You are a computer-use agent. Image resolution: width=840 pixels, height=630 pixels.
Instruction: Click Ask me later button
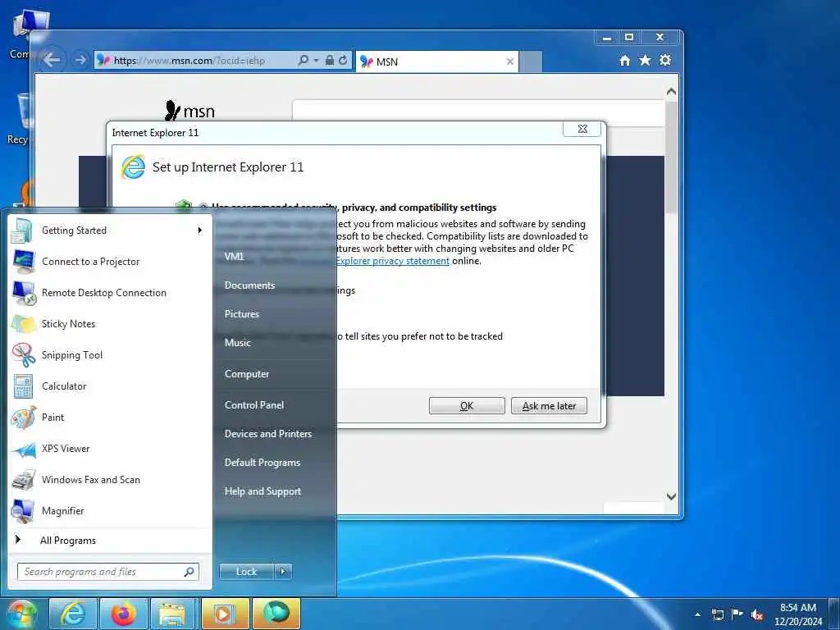pyautogui.click(x=549, y=406)
